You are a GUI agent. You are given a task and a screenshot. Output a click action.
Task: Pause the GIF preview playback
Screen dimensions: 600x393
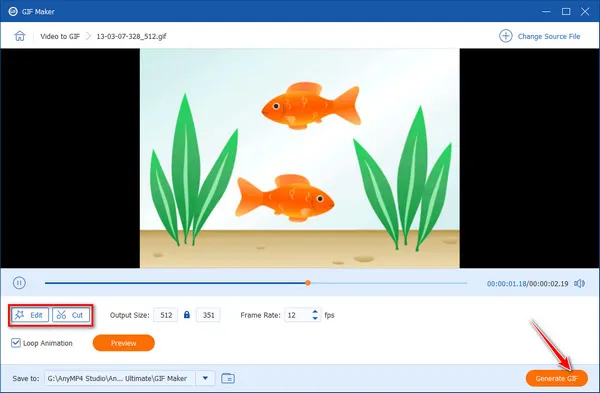(x=19, y=283)
